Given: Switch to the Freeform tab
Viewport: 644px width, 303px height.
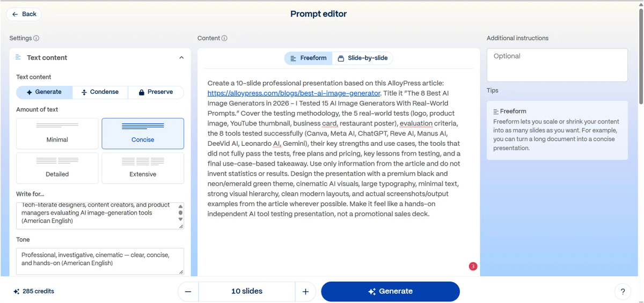Looking at the screenshot, I should click(309, 58).
